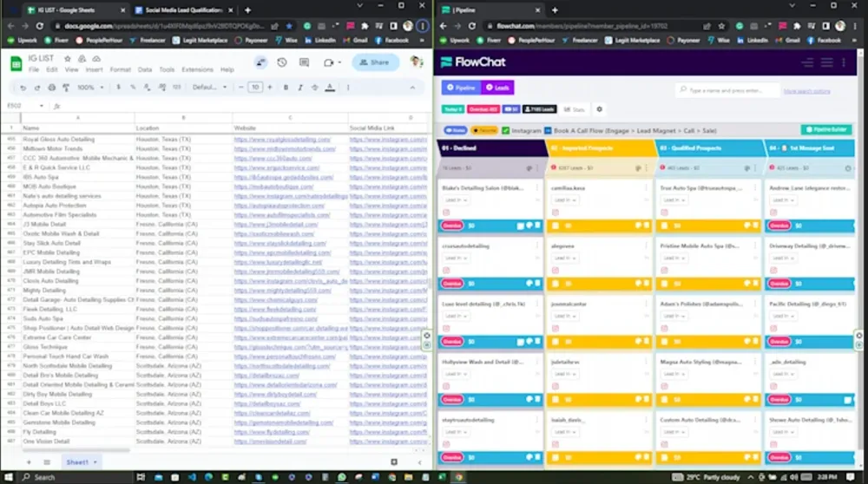
Task: Open comments panel in Sheets
Action: coord(304,62)
